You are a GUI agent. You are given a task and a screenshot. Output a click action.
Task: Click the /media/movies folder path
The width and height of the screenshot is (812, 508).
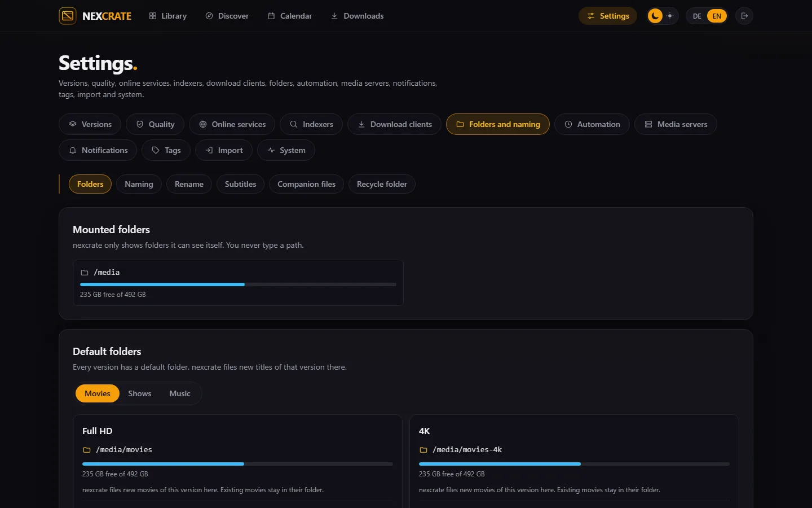[124, 450]
